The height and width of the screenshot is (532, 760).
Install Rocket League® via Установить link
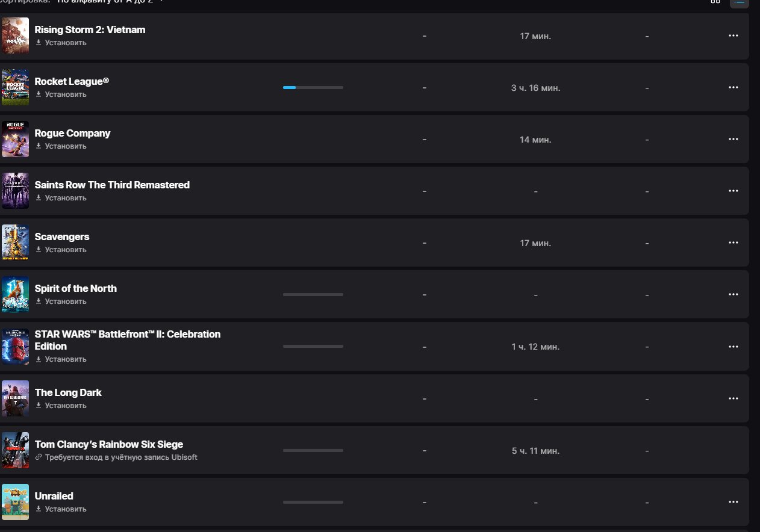pos(61,94)
